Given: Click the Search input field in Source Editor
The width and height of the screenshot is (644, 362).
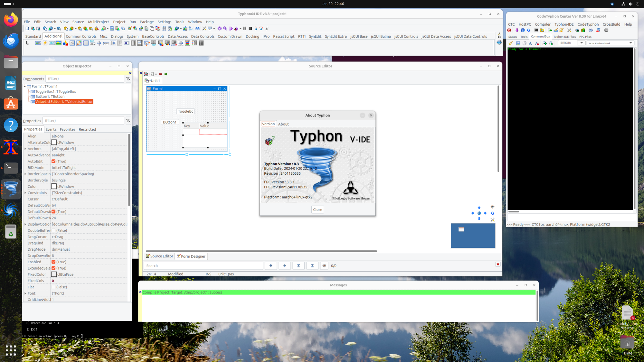Looking at the screenshot, I should pos(204,266).
